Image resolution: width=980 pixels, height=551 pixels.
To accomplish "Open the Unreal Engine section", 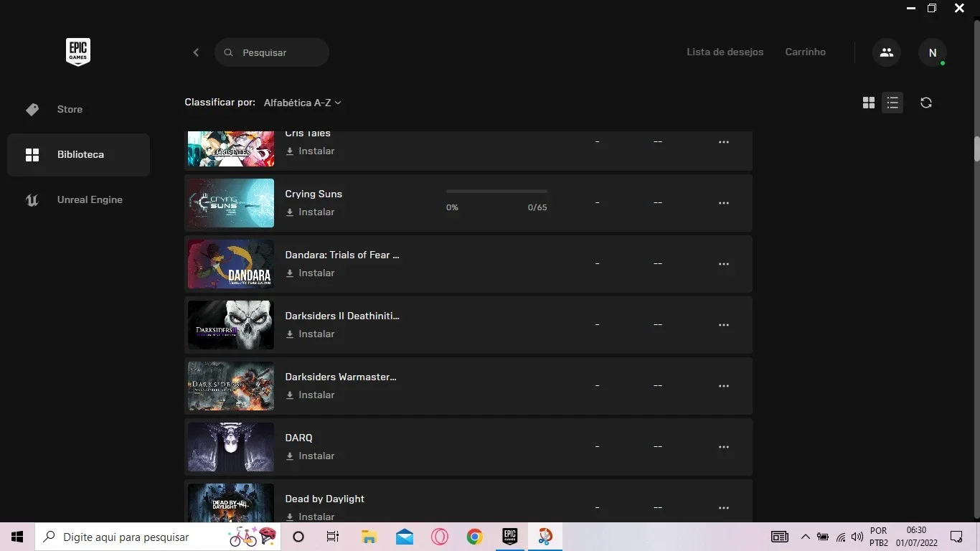I will point(79,199).
